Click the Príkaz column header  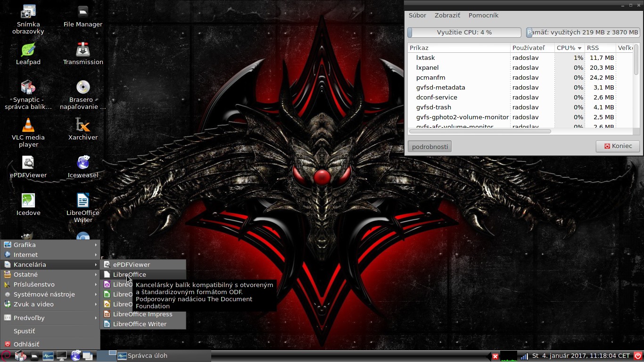(x=459, y=48)
